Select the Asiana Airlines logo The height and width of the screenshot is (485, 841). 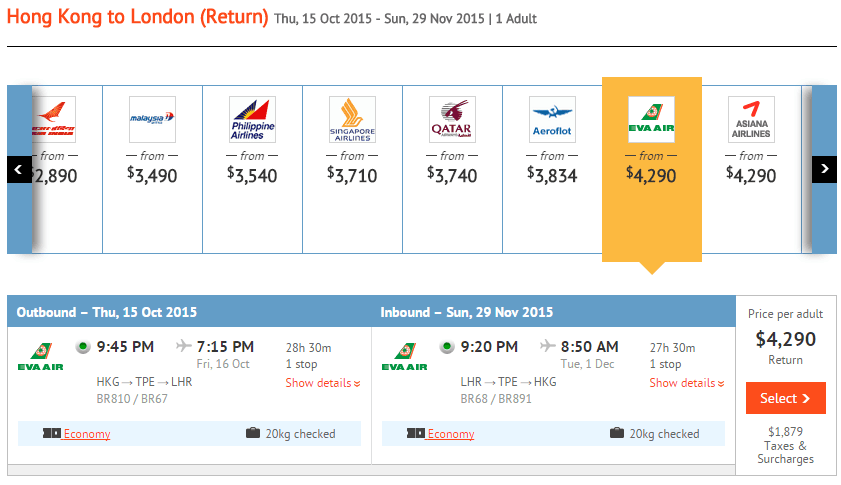(751, 120)
